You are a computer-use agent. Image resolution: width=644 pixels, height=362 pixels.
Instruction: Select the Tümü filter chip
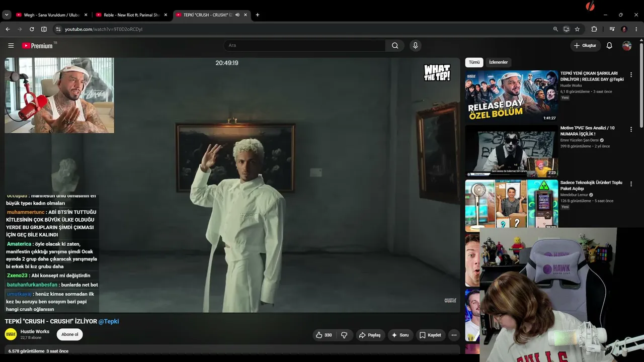pos(474,62)
